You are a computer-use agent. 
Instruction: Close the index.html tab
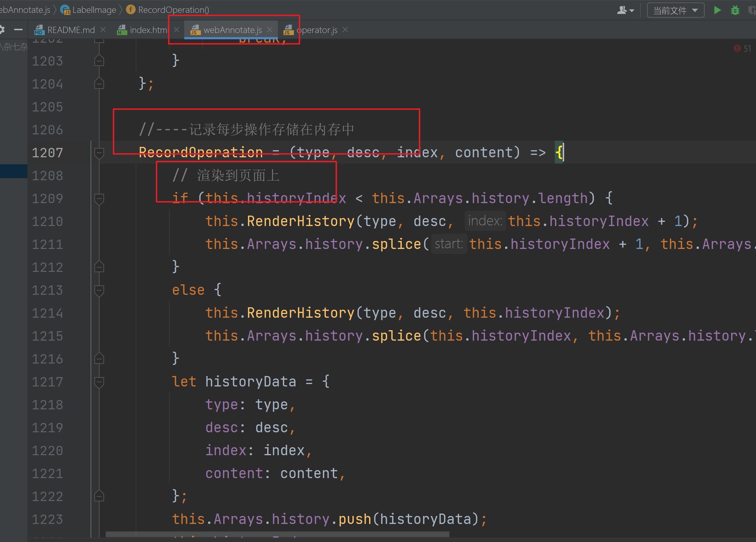coord(177,30)
